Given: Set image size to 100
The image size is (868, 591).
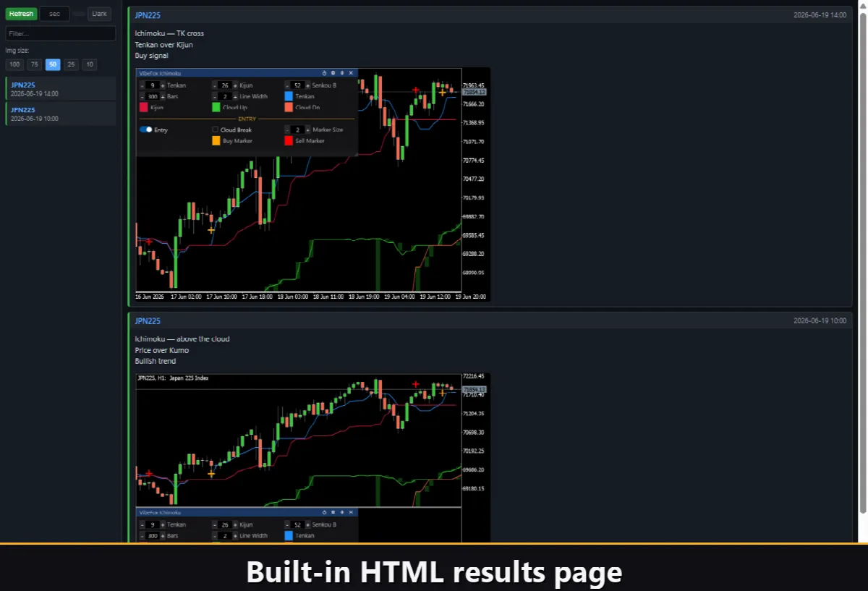Looking at the screenshot, I should pyautogui.click(x=14, y=64).
